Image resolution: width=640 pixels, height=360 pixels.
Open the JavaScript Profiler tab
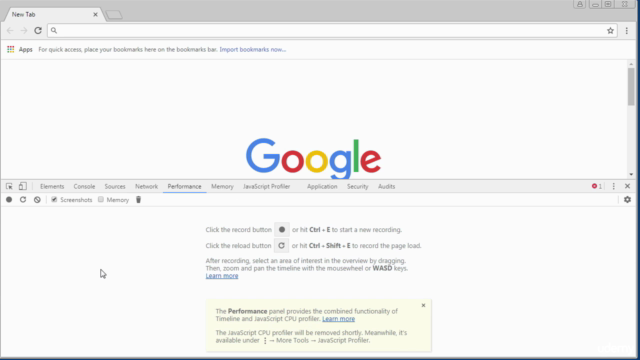(x=267, y=187)
